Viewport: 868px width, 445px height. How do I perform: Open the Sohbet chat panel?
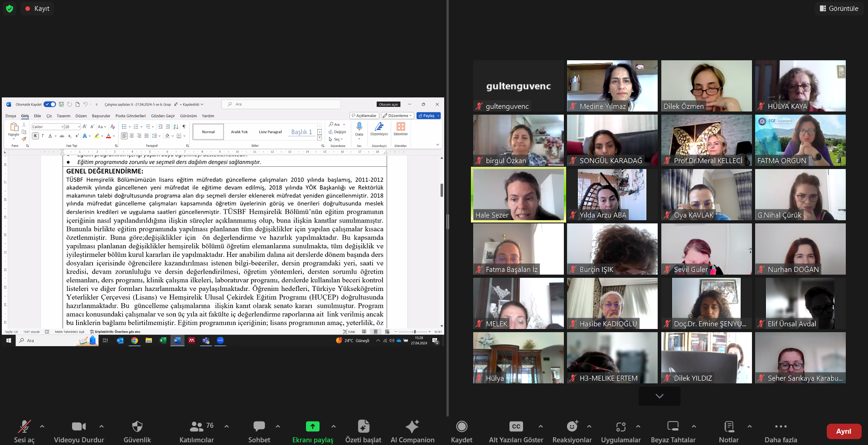259,431
